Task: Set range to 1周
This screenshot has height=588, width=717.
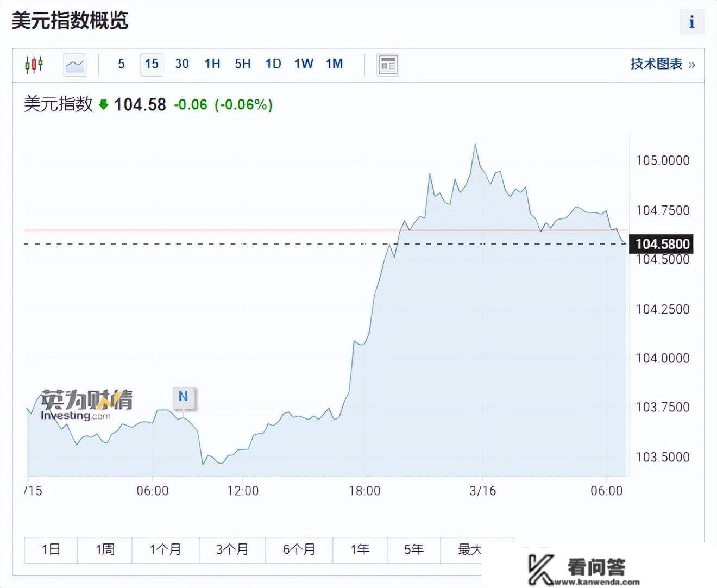Action: (105, 550)
